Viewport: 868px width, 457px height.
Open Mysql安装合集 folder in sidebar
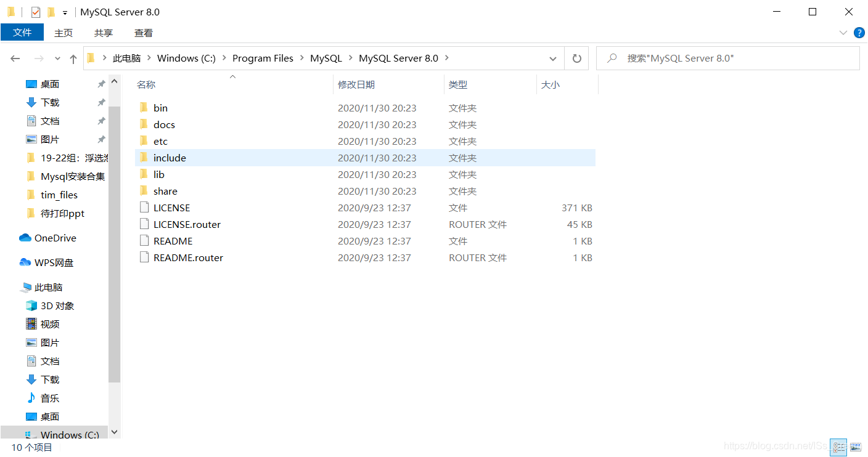click(66, 176)
